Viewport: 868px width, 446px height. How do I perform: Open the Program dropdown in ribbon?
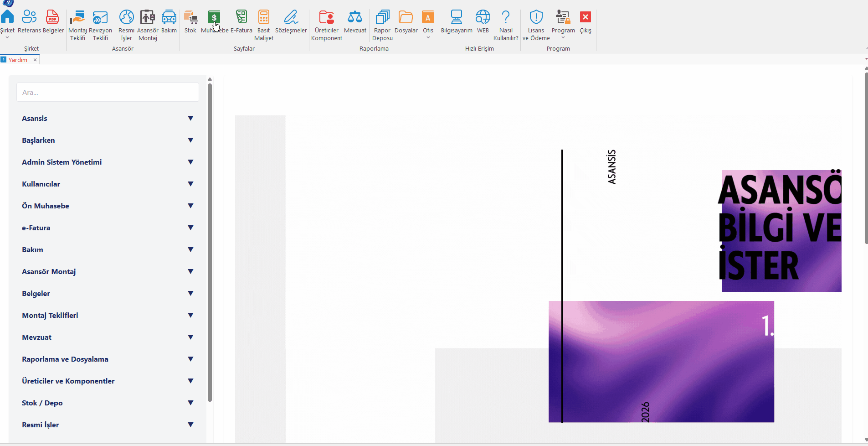(563, 23)
